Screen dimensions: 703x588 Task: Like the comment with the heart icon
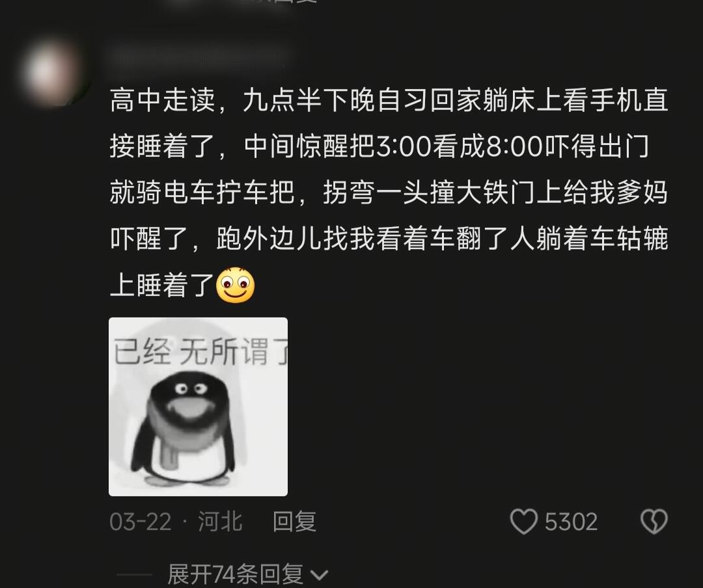click(523, 521)
